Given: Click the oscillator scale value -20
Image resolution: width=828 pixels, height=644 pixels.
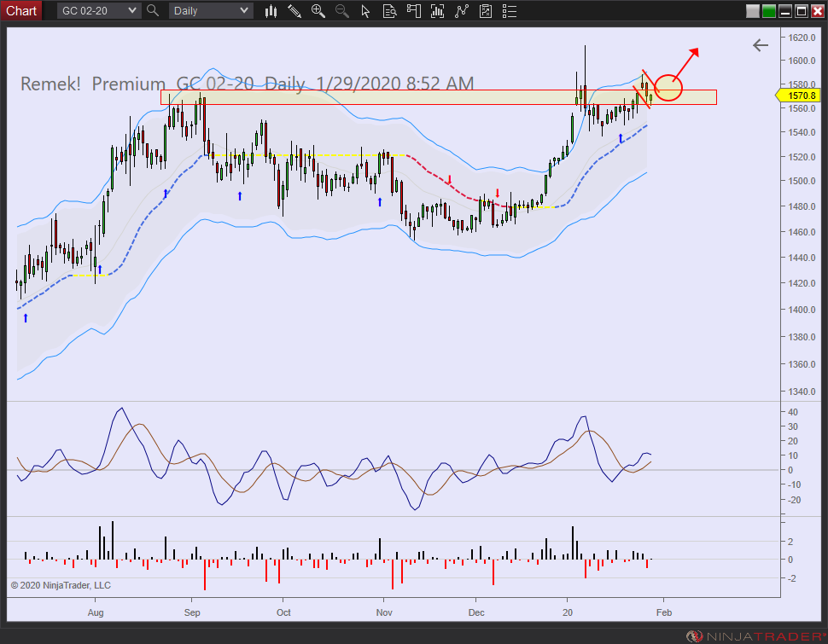Looking at the screenshot, I should [x=794, y=500].
